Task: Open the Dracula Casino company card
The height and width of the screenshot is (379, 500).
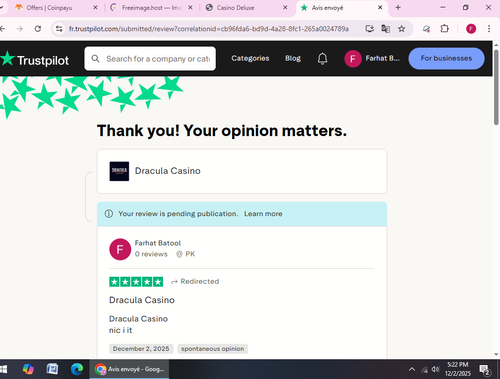Action: [x=242, y=171]
